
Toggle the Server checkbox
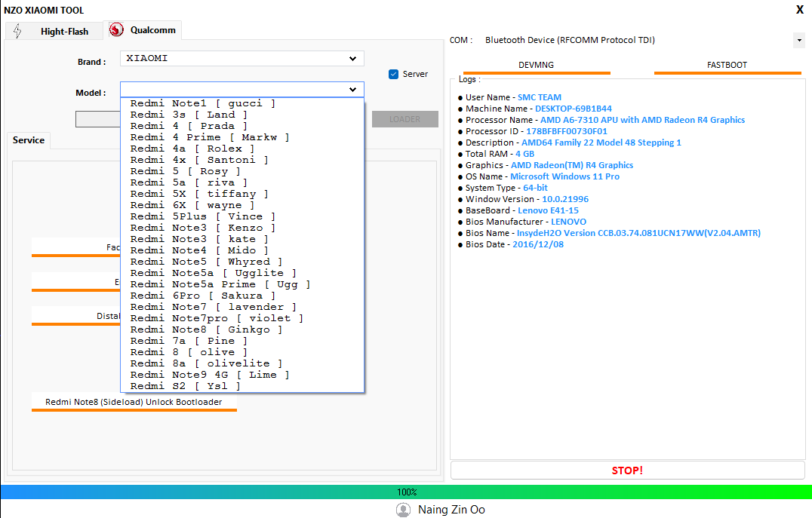[394, 74]
